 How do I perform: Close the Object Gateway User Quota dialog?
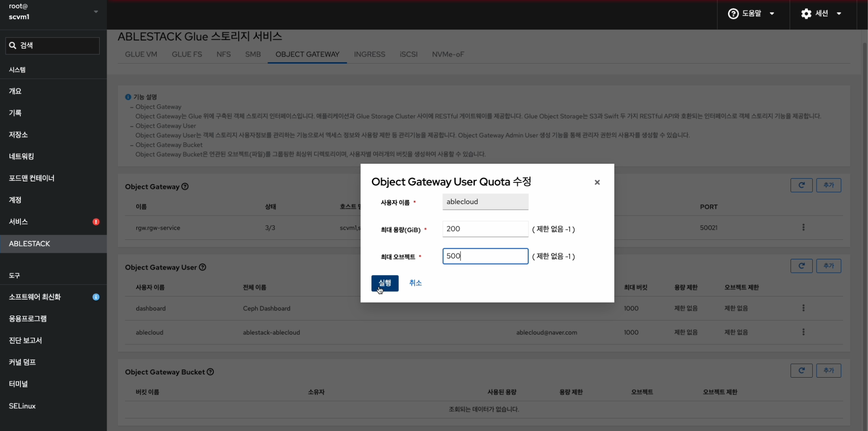click(597, 182)
